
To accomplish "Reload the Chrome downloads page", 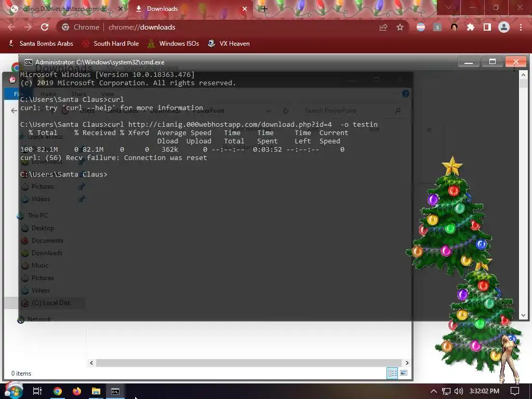I will 45,27.
